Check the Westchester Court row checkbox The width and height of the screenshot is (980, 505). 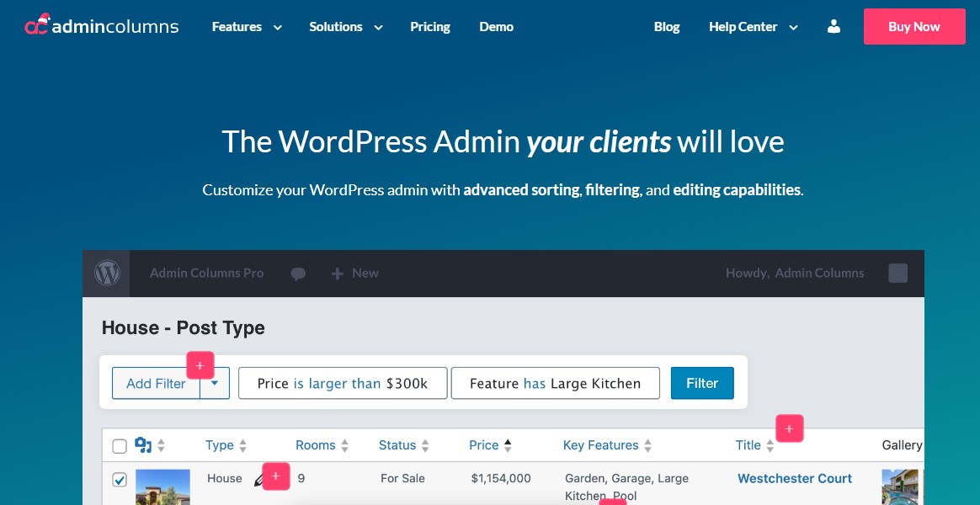coord(120,479)
